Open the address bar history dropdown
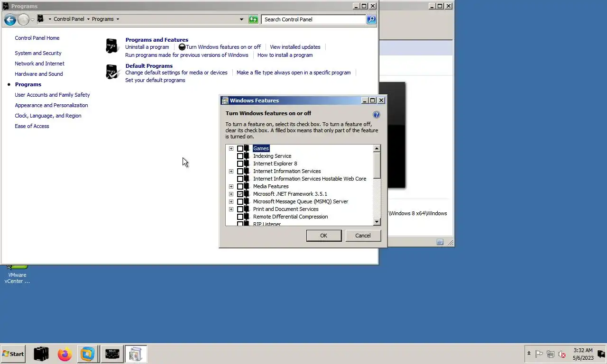 (x=241, y=19)
